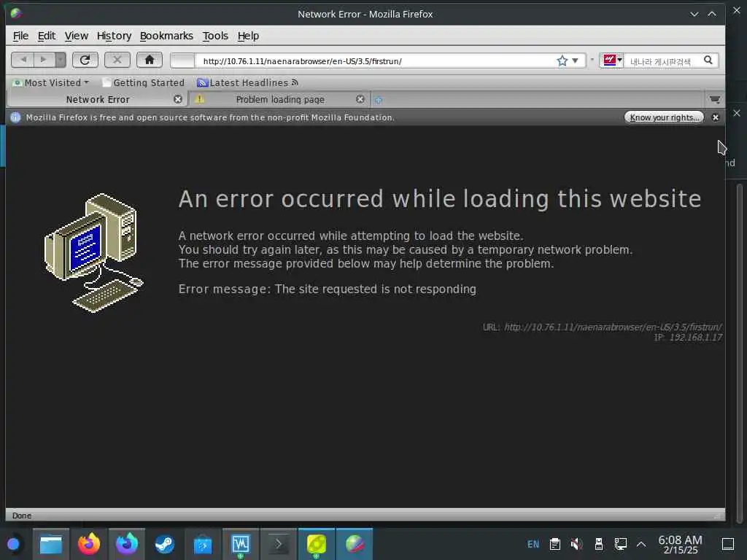Open the Edit menu
Screen dimensions: 747x560
[47, 36]
